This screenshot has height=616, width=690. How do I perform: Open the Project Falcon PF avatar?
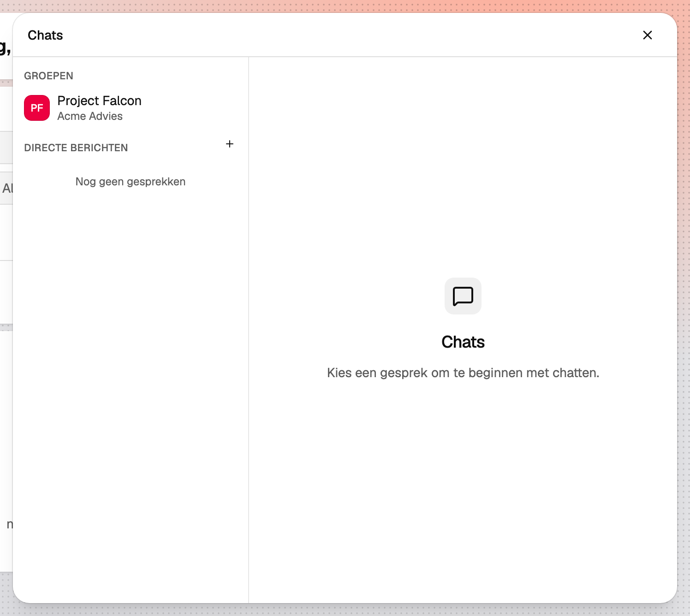click(37, 108)
